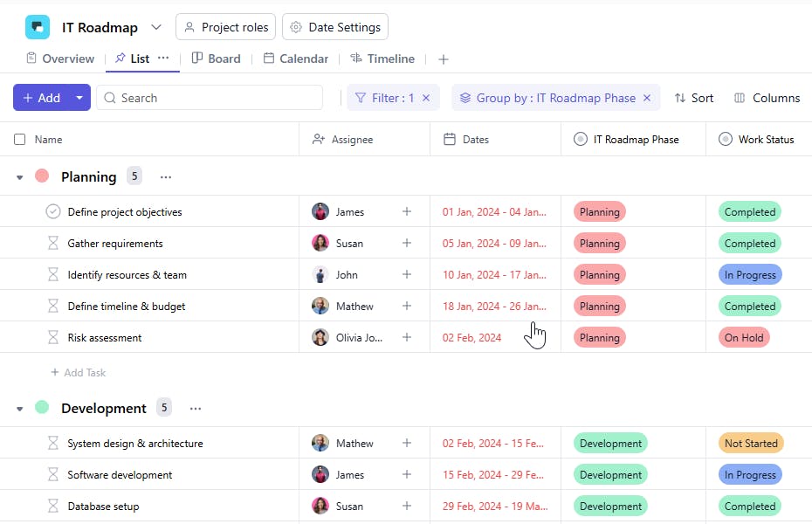Open Project roles
812x524 pixels.
[x=225, y=27]
